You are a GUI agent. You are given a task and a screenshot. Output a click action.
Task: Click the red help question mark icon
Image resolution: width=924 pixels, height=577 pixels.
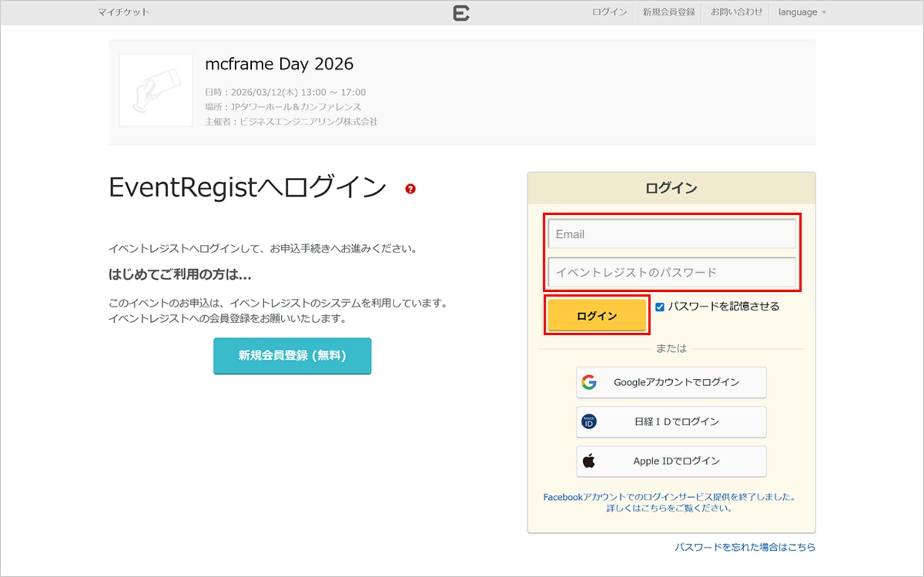coord(410,189)
